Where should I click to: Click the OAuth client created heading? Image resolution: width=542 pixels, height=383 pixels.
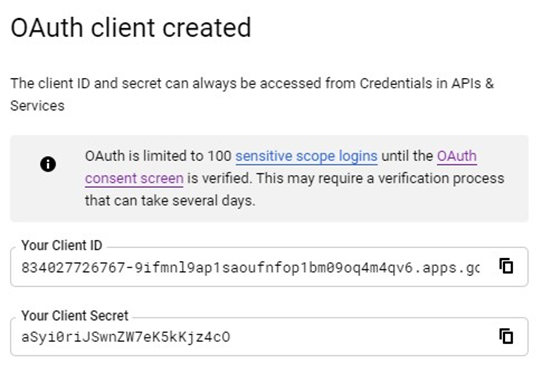(x=131, y=28)
